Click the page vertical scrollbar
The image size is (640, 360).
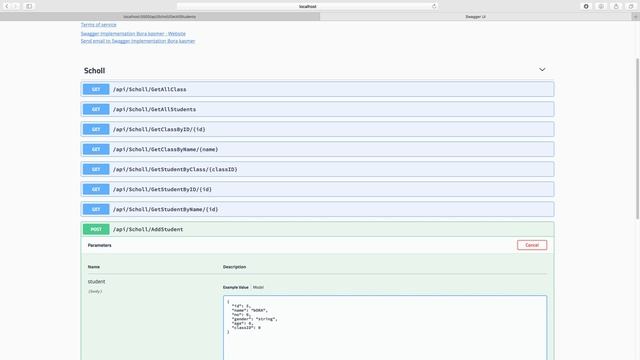click(x=637, y=139)
